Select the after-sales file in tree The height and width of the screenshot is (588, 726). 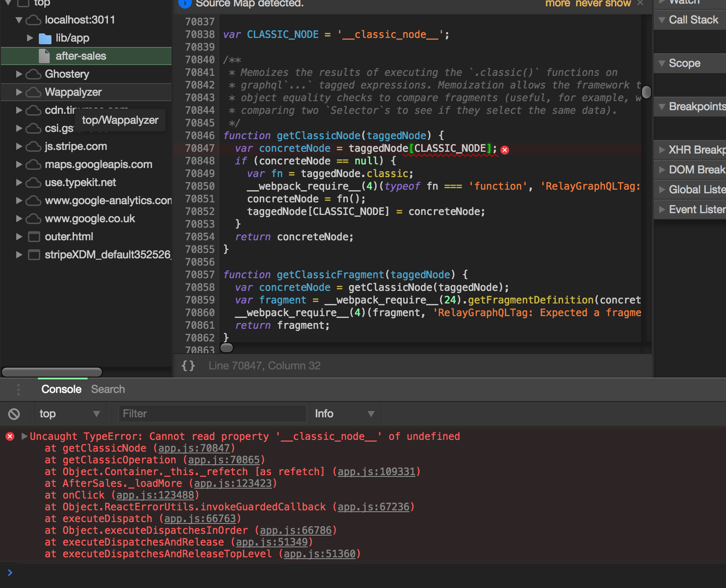pos(86,56)
